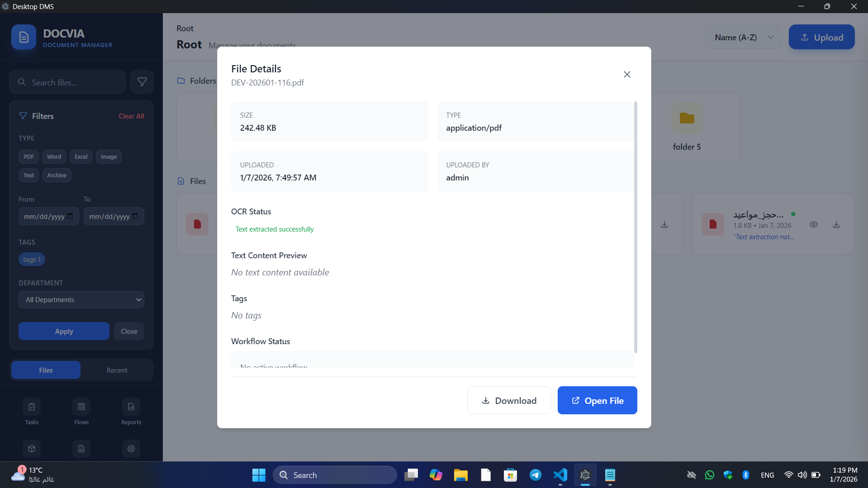
Task: Download the Arabic-named file
Action: click(836, 224)
